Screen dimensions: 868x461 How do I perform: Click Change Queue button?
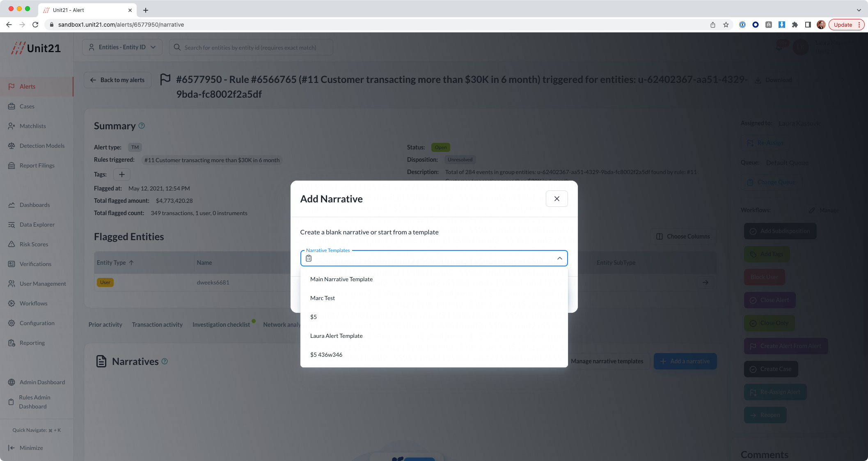[772, 182]
